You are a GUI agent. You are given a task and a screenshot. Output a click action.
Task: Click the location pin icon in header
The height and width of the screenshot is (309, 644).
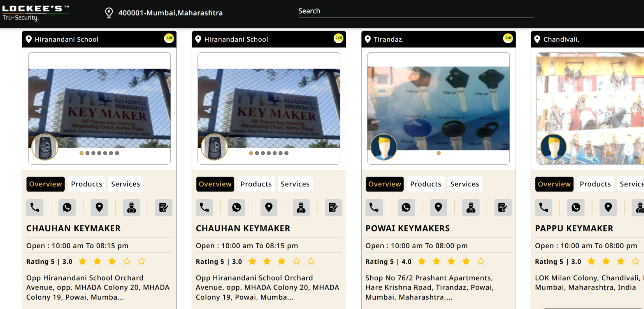(109, 13)
